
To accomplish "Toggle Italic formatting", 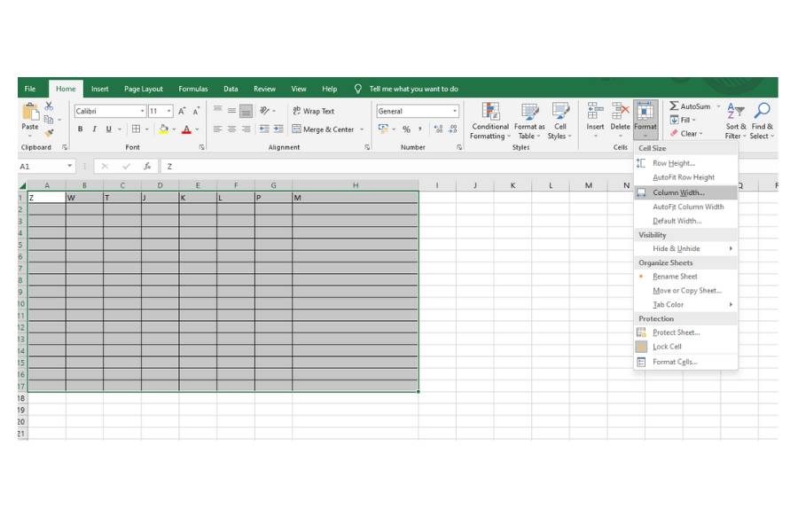I will [x=94, y=129].
